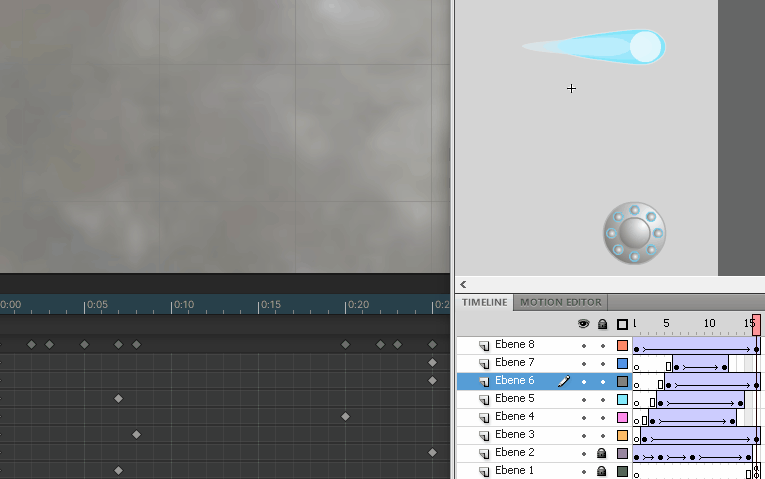Click the 0:20 mark on the time ruler

(358, 305)
